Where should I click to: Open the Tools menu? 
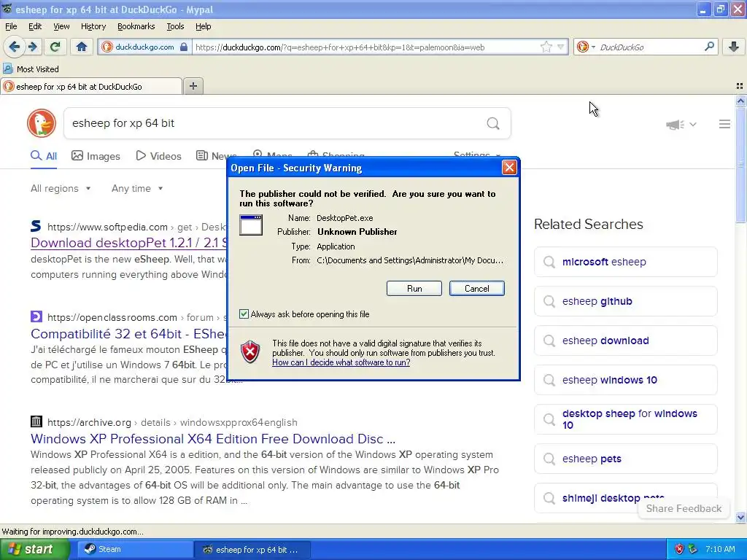tap(175, 26)
